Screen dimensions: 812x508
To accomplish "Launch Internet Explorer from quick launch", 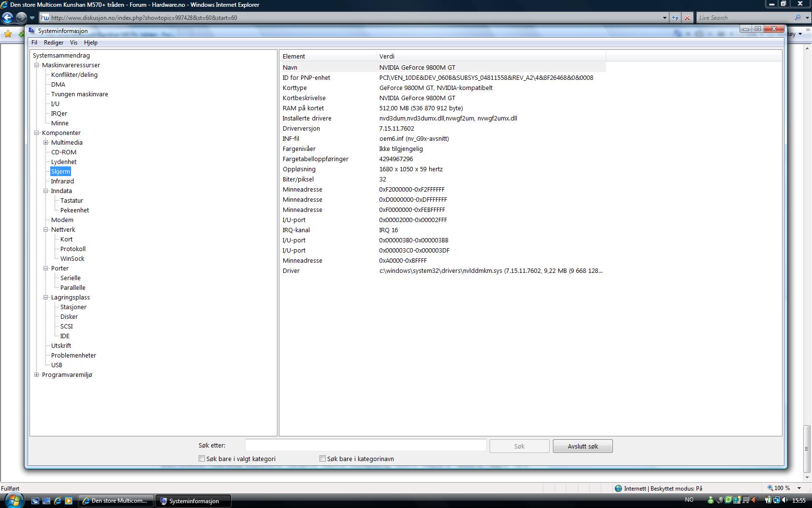I will 58,501.
